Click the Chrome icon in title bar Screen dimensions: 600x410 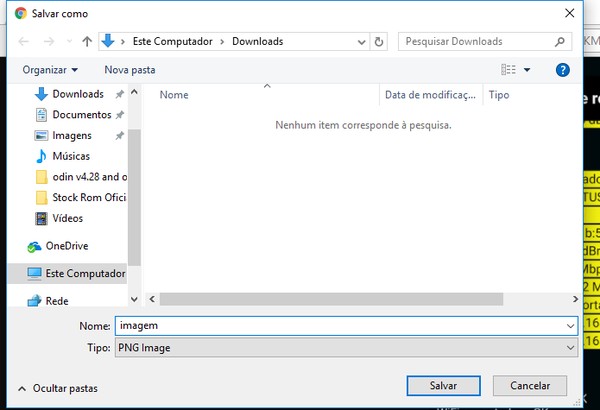[21, 13]
